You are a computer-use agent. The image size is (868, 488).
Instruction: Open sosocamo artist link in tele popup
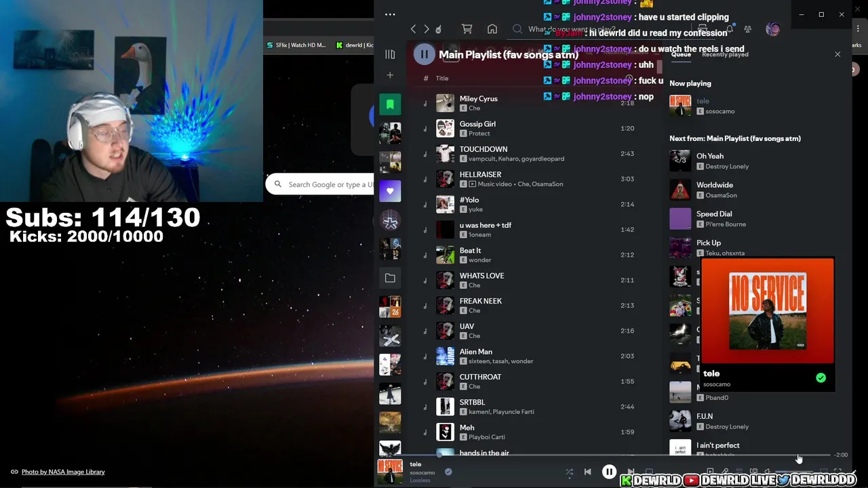coord(717,384)
